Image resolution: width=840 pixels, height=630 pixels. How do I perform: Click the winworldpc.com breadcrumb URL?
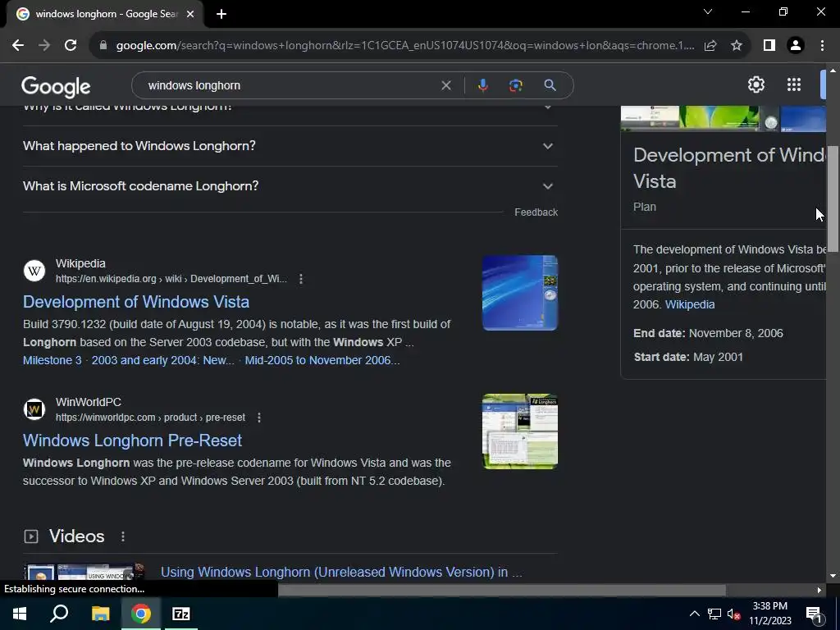point(151,418)
